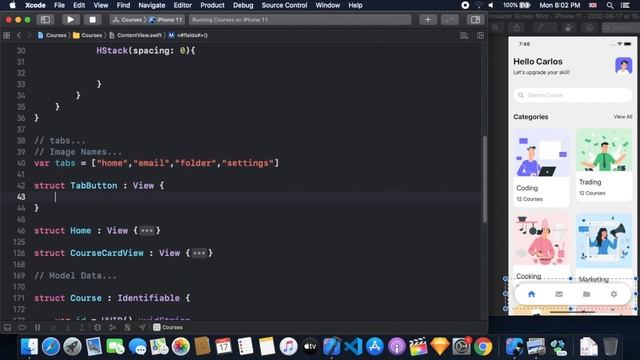Open Courses folder jump bar segment
The height and width of the screenshot is (360, 640).
(87, 36)
